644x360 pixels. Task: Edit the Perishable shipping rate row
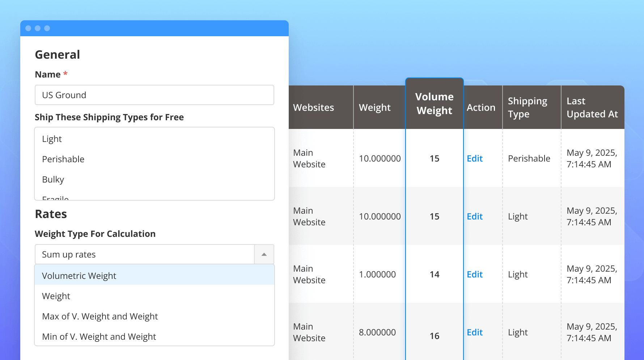click(x=475, y=158)
